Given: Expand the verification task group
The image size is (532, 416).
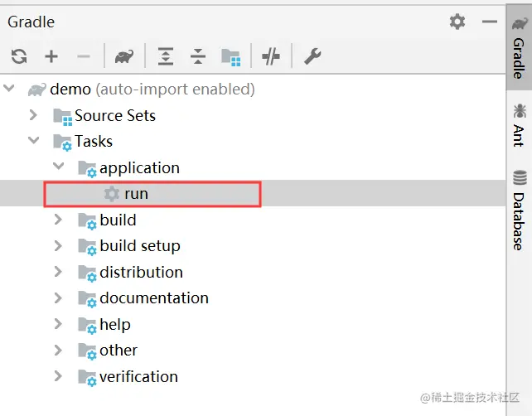Looking at the screenshot, I should (x=58, y=376).
